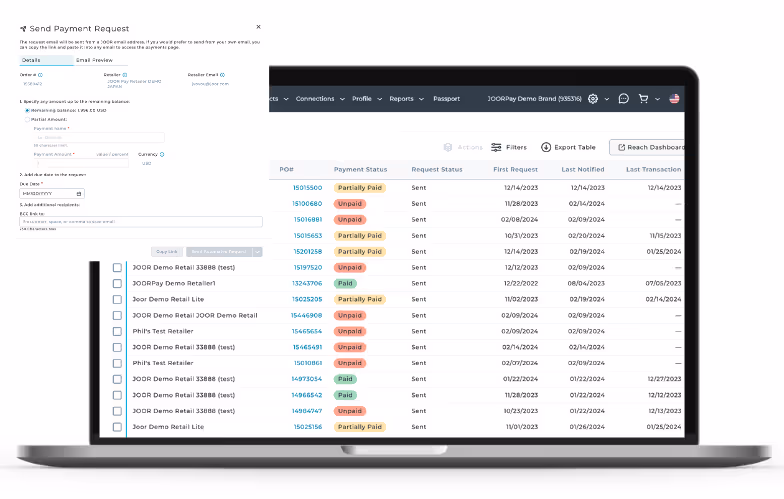
Task: Click the greyed Actions cube icon
Action: click(448, 147)
